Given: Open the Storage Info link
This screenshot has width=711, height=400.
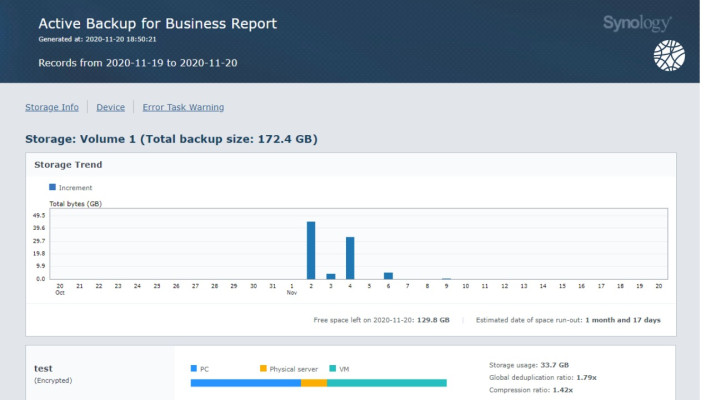Looking at the screenshot, I should (x=52, y=107).
